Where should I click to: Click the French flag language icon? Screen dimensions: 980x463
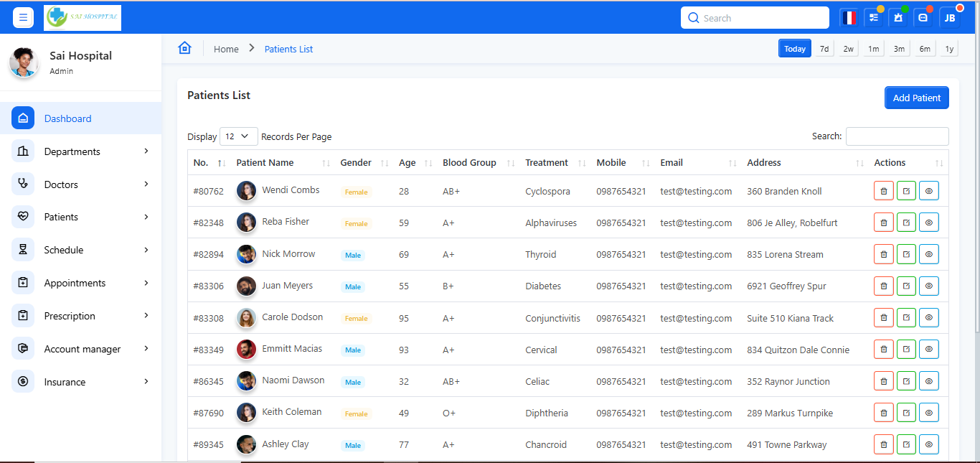849,18
